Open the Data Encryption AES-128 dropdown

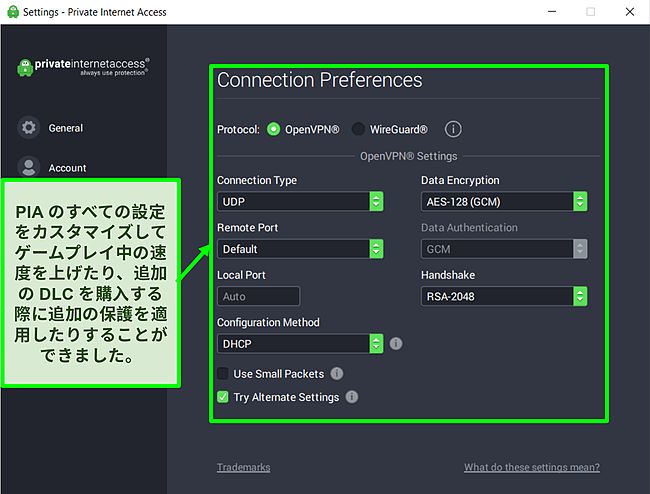pyautogui.click(x=503, y=202)
